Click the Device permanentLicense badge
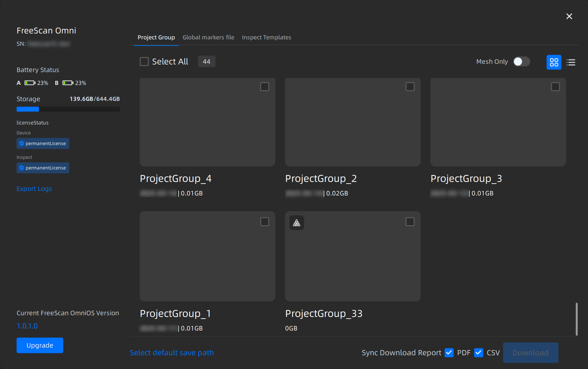588x369 pixels. pos(43,143)
